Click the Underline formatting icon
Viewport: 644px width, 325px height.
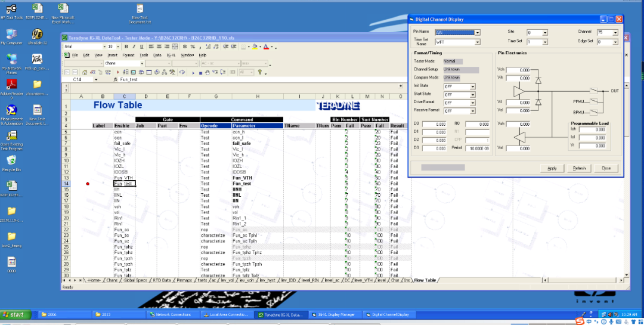141,47
